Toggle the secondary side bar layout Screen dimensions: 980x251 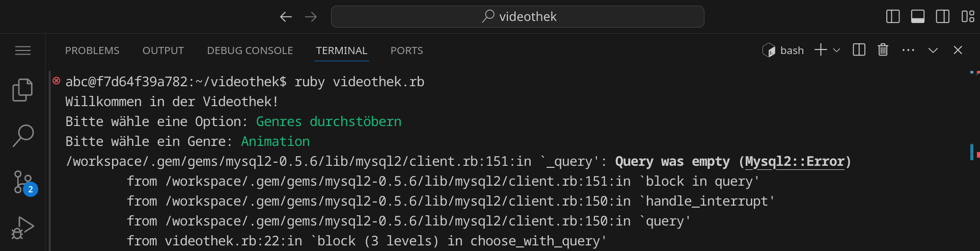[942, 16]
